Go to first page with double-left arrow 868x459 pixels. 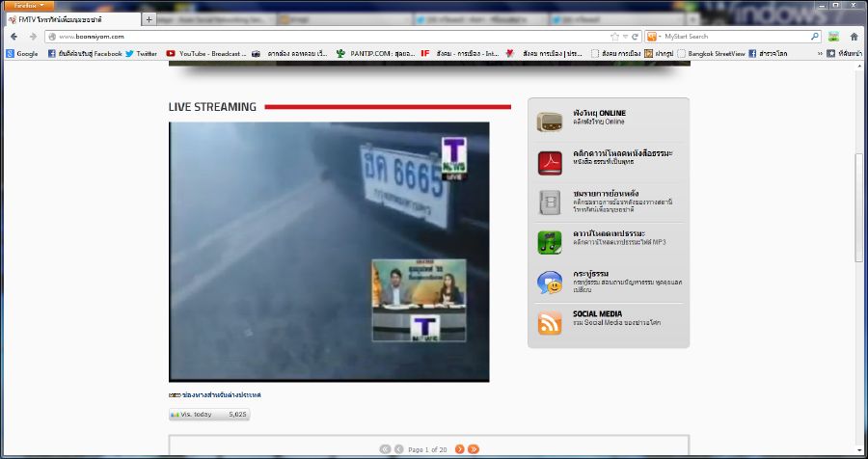tap(385, 449)
